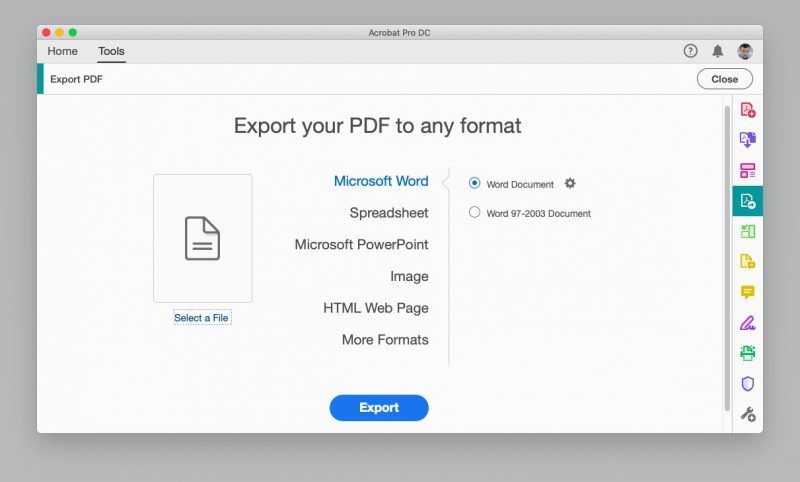Open the More Tools wrench icon
The height and width of the screenshot is (482, 800).
[x=748, y=414]
